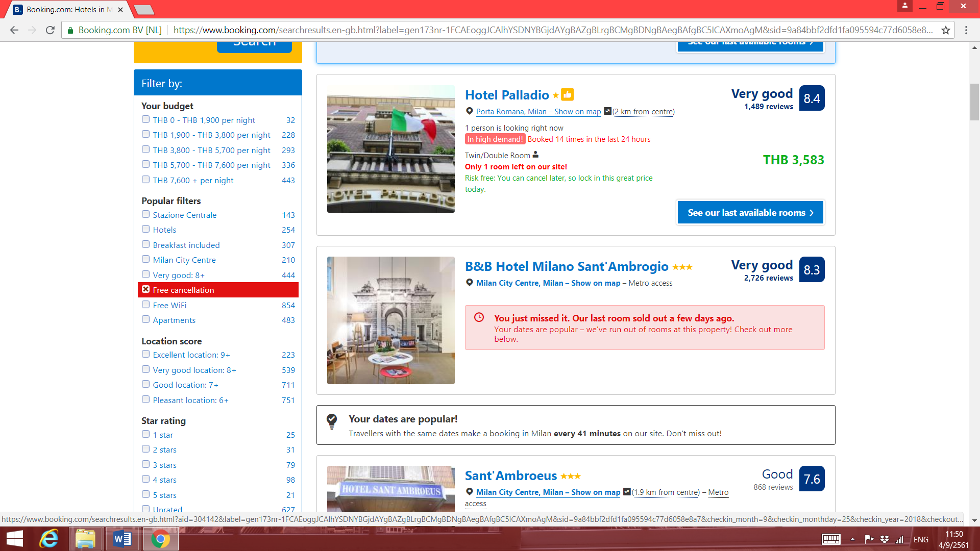Click map pin icon for B&B Hotel Milano

[x=469, y=283]
